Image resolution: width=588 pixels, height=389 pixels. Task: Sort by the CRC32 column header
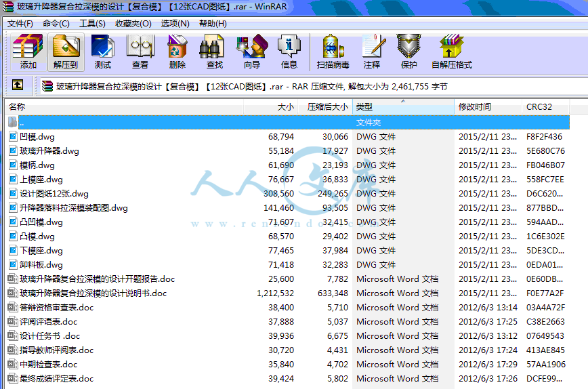click(x=545, y=107)
